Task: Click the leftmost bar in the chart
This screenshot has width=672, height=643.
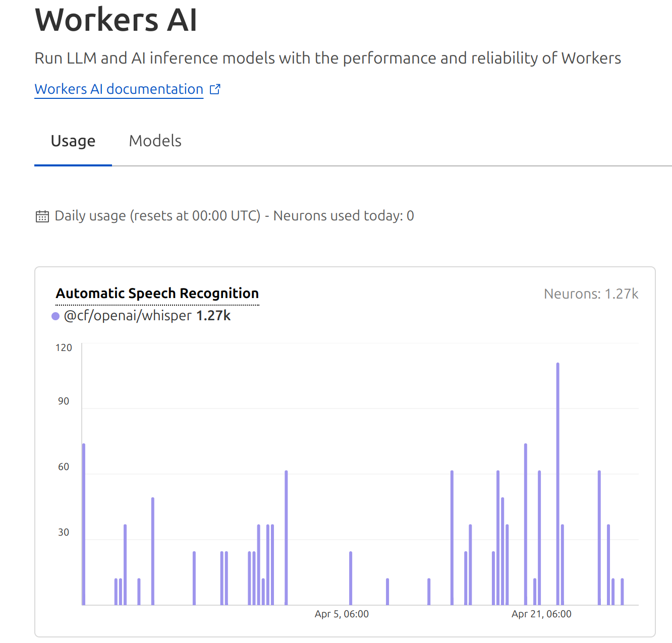Action: coord(84,524)
